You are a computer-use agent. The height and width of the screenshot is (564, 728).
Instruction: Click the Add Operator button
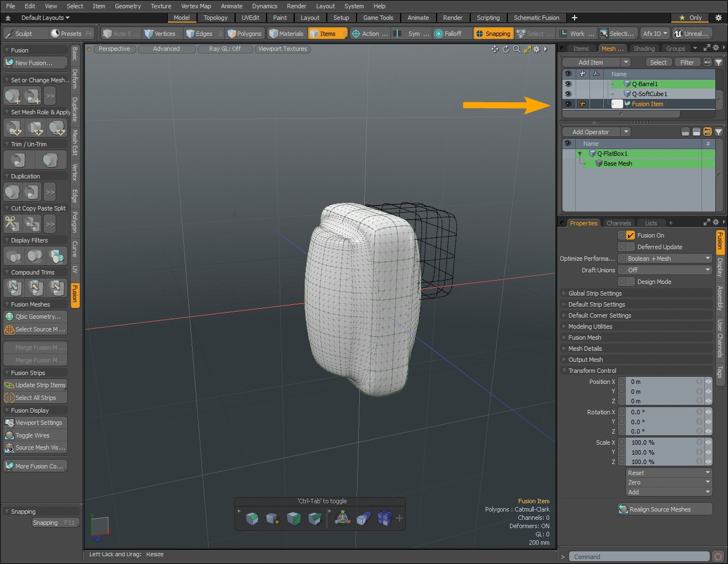[x=591, y=132]
